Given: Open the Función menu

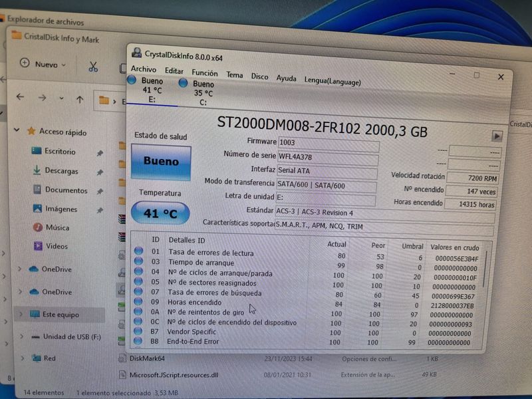Looking at the screenshot, I should point(205,73).
